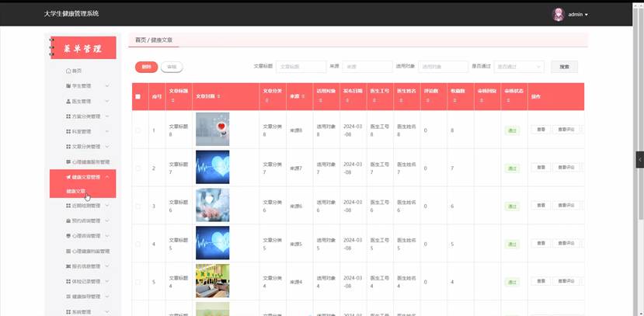Click the 学生管理 sidebar icon
Screen dimensions: 644x316
(x=68, y=86)
